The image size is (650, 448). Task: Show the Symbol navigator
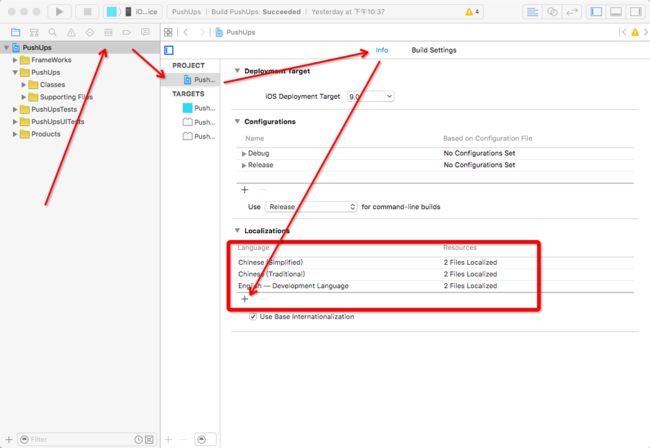tap(34, 32)
